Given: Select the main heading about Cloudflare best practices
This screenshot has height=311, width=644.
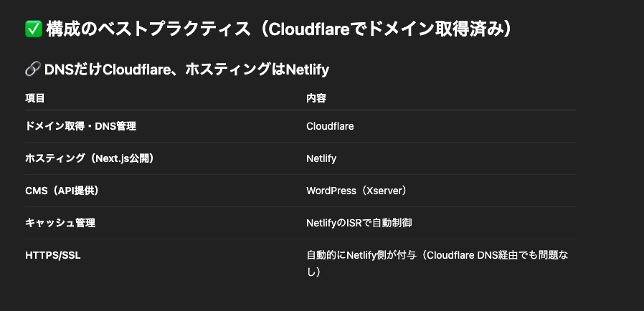Looking at the screenshot, I should coord(269,29).
